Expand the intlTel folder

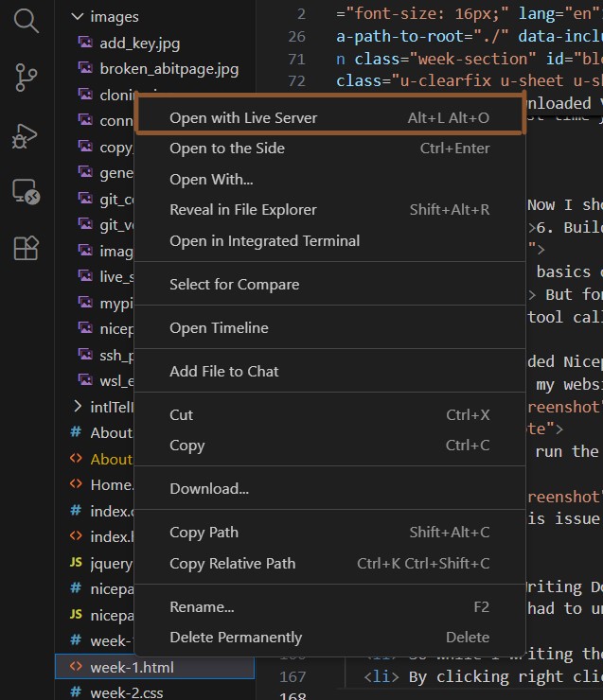coord(78,406)
